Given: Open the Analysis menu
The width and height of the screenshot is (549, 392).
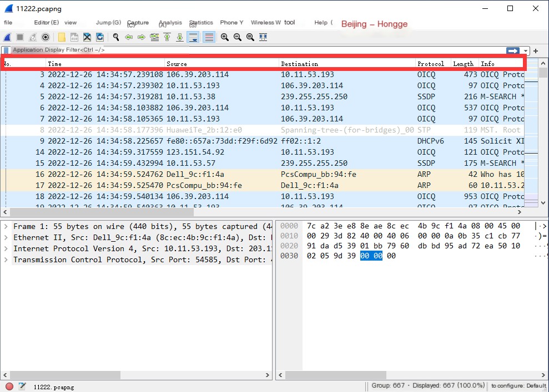Looking at the screenshot, I should pyautogui.click(x=170, y=23).
